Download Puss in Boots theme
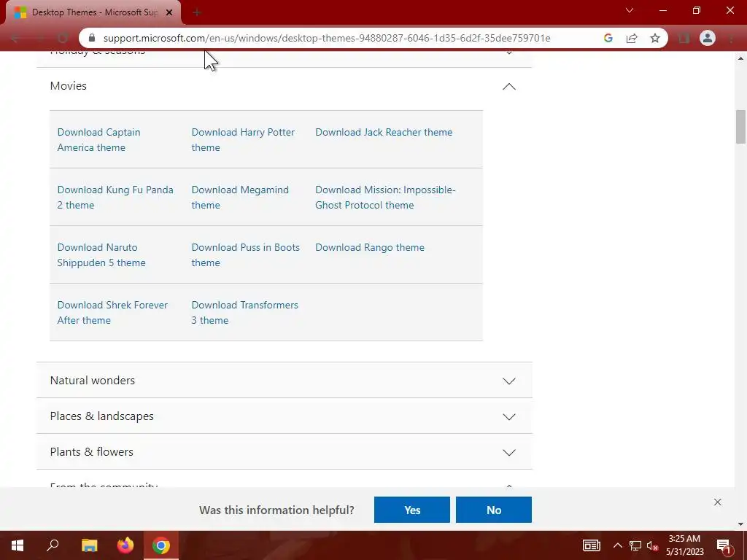 (x=245, y=254)
